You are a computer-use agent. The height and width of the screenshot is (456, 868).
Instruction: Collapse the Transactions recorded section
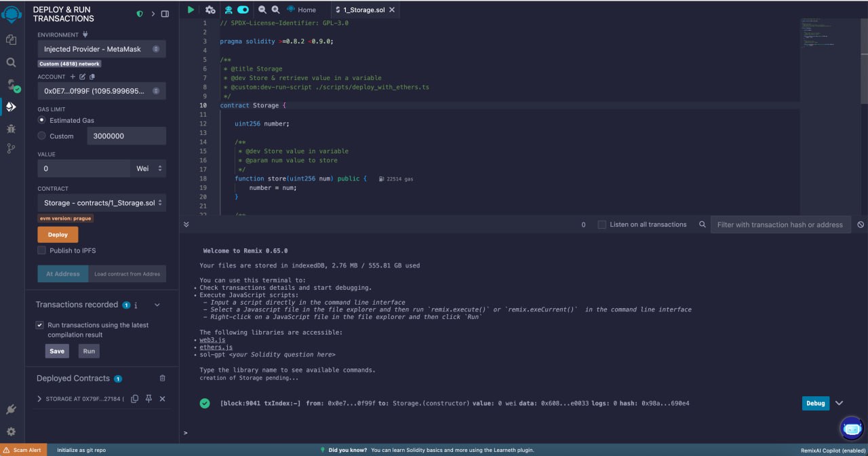pyautogui.click(x=157, y=305)
